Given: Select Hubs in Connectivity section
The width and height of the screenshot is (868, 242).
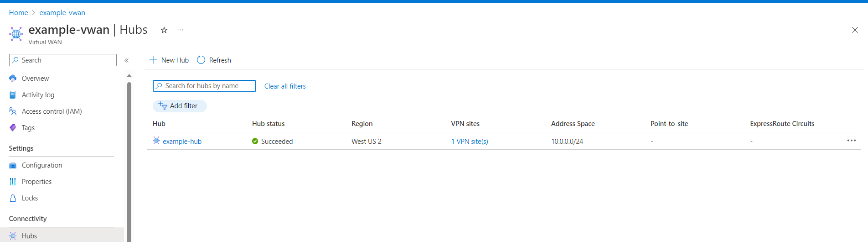Looking at the screenshot, I should tap(62, 236).
